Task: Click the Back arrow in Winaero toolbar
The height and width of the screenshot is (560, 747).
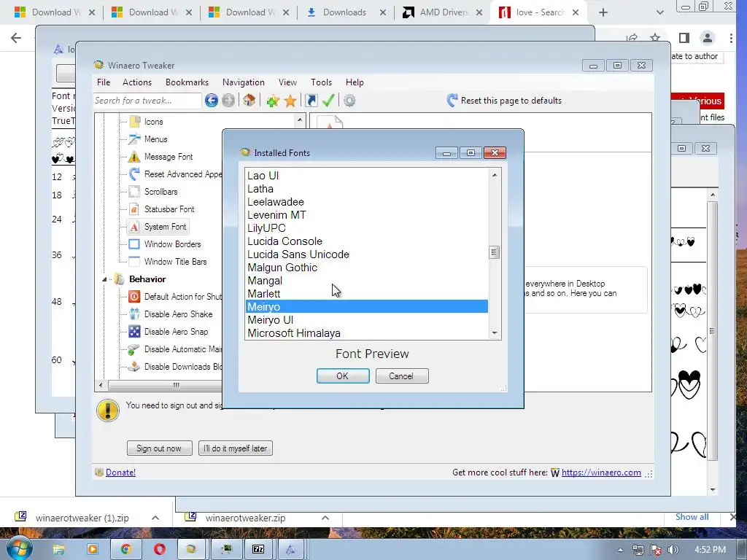Action: click(x=212, y=101)
